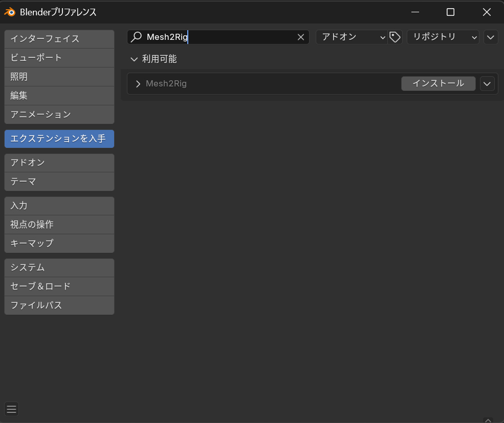Install the Mesh2Rig extension
Image resolution: width=504 pixels, height=423 pixels.
(438, 83)
